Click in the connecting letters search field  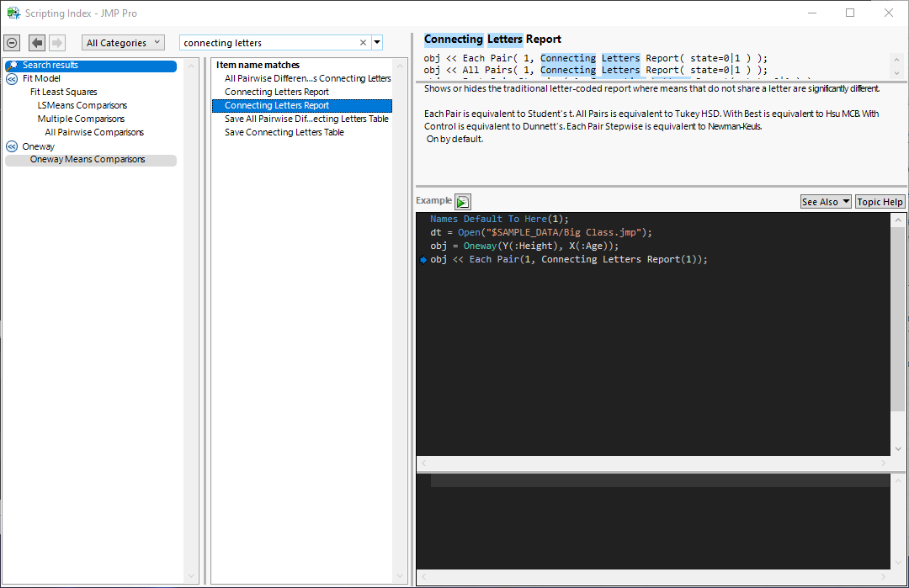[x=269, y=43]
